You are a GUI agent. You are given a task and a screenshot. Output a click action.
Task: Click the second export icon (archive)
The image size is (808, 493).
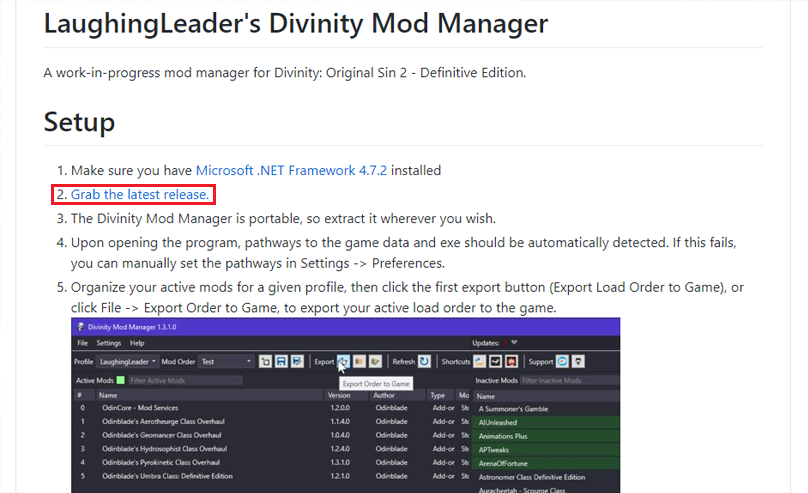point(360,362)
